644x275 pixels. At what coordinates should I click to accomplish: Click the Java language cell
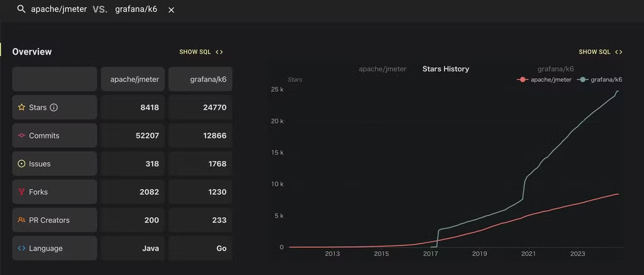point(133,249)
